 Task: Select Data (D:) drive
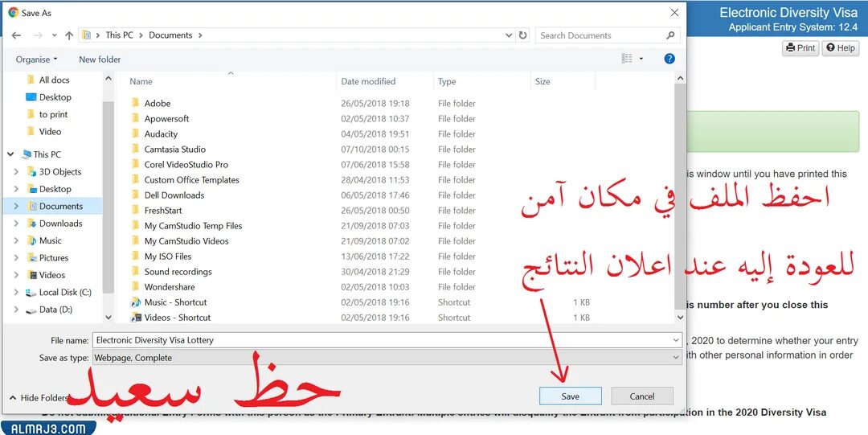[x=56, y=310]
